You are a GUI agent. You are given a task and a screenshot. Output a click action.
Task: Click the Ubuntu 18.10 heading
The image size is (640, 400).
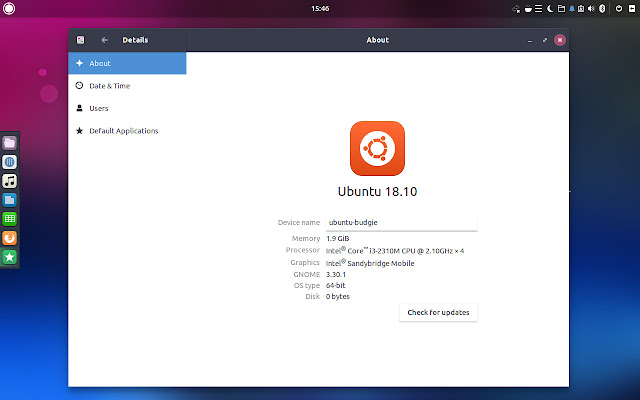coord(377,191)
